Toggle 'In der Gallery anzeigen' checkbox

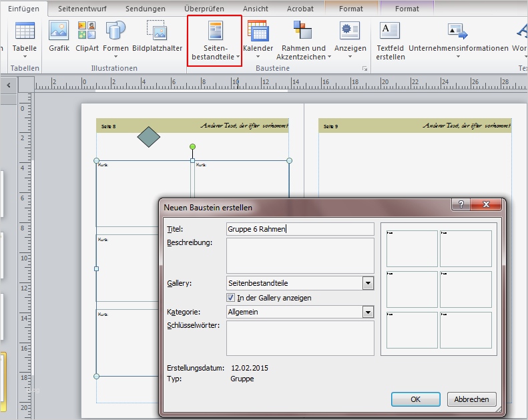coord(231,298)
